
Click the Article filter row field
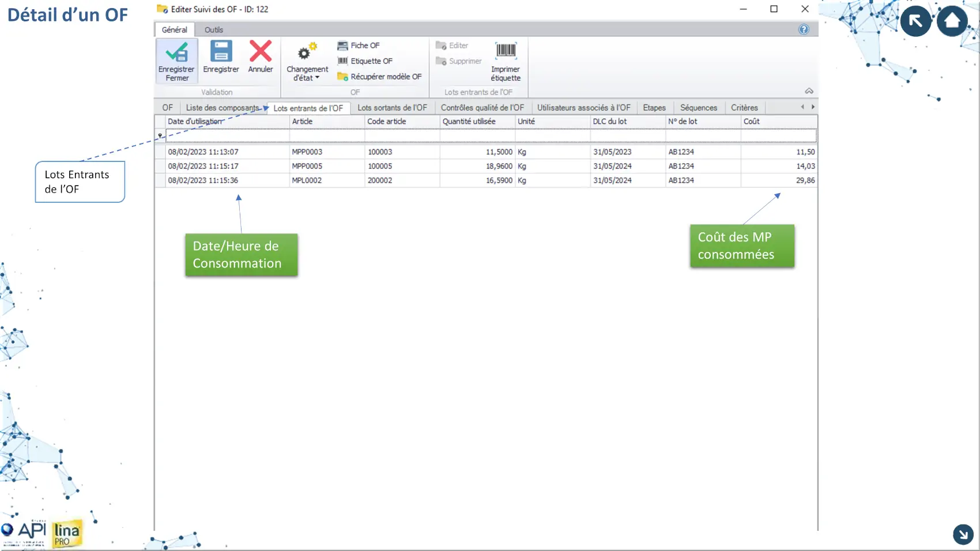click(327, 136)
